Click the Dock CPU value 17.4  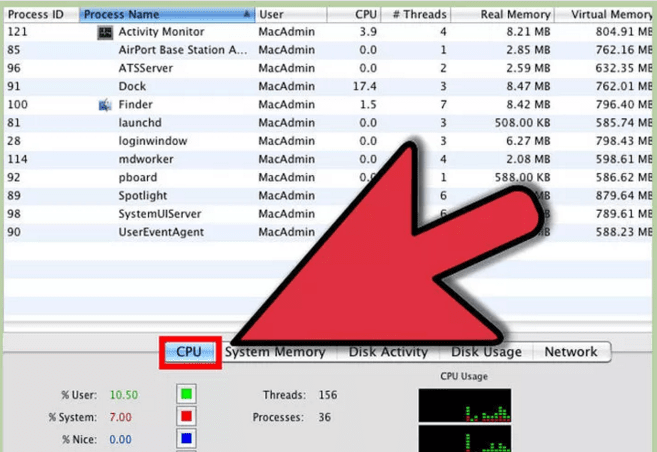(x=365, y=86)
